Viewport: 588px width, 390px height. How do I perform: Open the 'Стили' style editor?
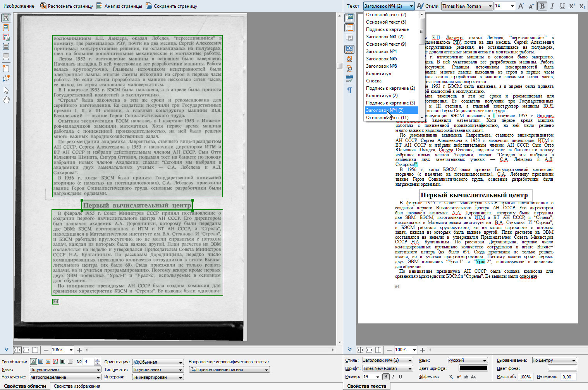point(428,6)
